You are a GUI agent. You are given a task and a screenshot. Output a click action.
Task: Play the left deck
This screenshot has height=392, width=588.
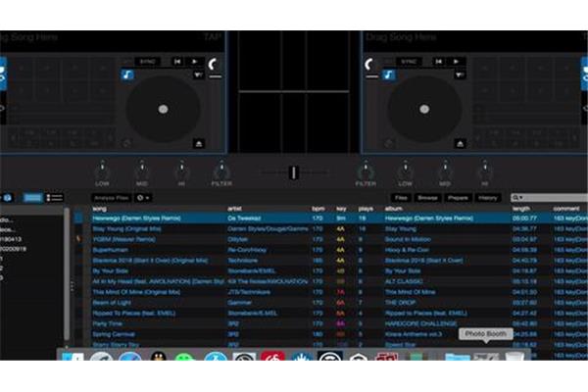click(x=195, y=62)
